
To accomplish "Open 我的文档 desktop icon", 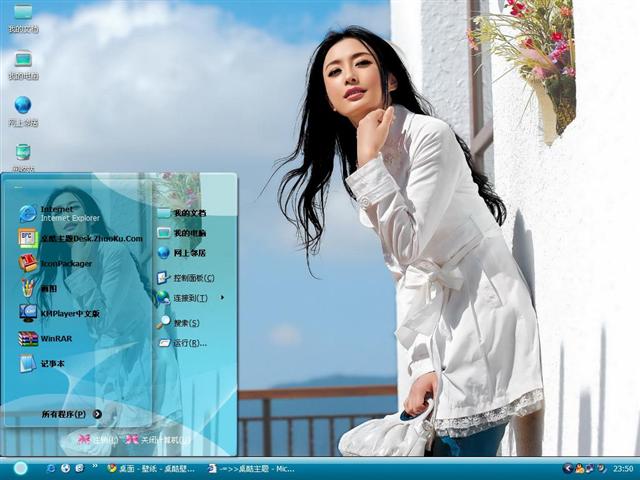I will point(23,18).
